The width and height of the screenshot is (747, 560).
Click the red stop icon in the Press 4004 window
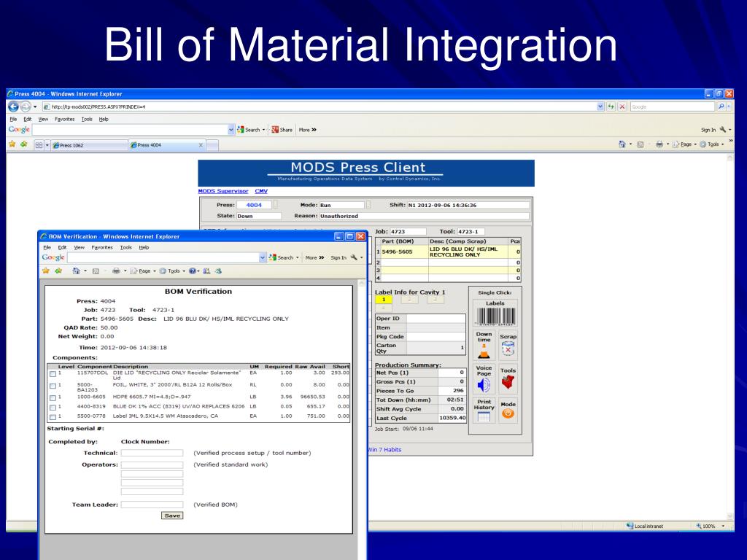point(622,106)
